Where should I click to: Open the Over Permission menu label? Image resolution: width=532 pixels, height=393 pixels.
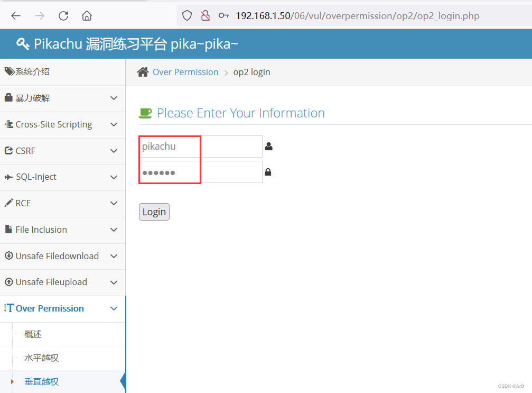coord(50,308)
